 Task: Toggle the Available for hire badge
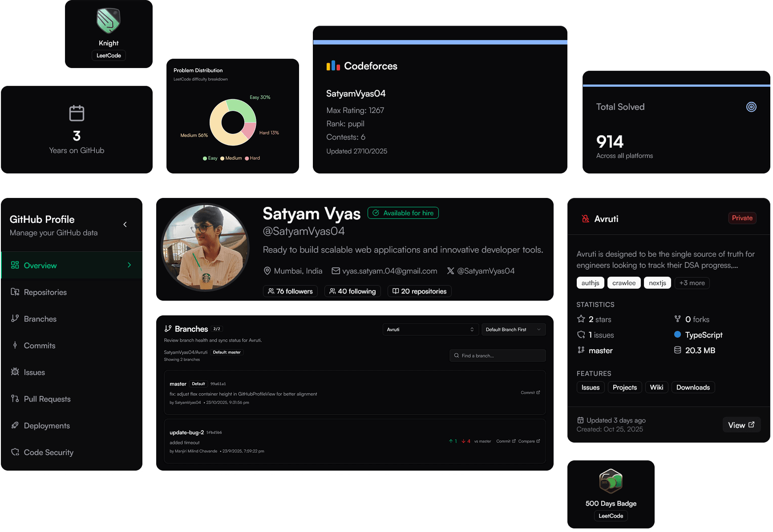click(403, 213)
